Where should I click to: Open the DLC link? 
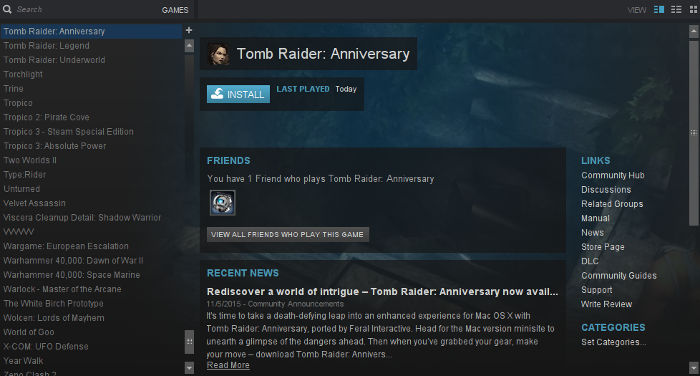click(590, 261)
